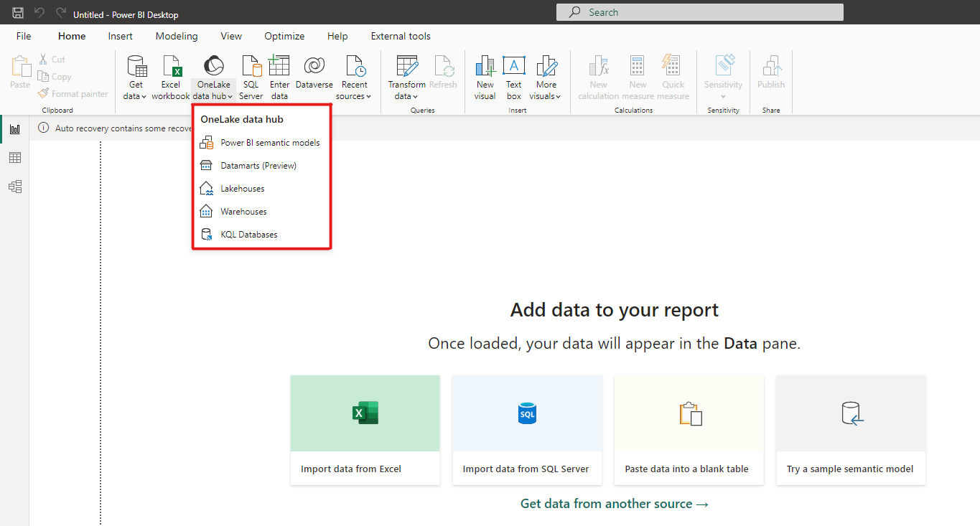Click inside the Search field

point(699,11)
